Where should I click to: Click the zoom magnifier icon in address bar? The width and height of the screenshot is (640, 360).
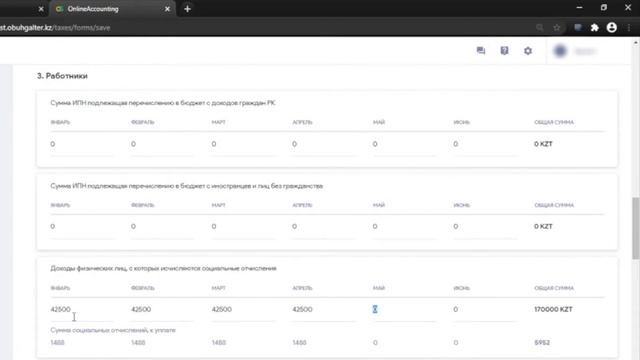point(540,27)
